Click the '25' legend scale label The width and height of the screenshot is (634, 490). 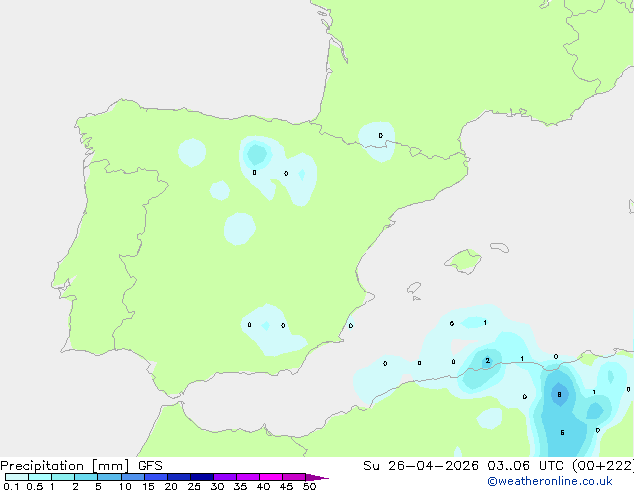pos(194,486)
